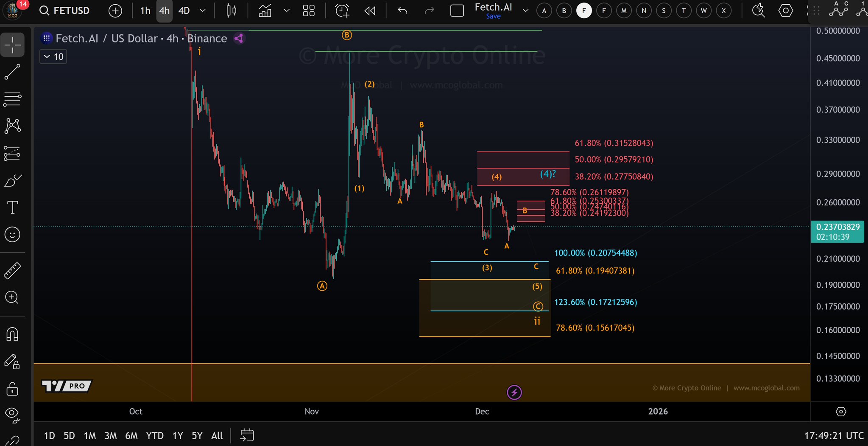The image size is (868, 446).
Task: Open the candlestick chart type selector
Action: [231, 11]
